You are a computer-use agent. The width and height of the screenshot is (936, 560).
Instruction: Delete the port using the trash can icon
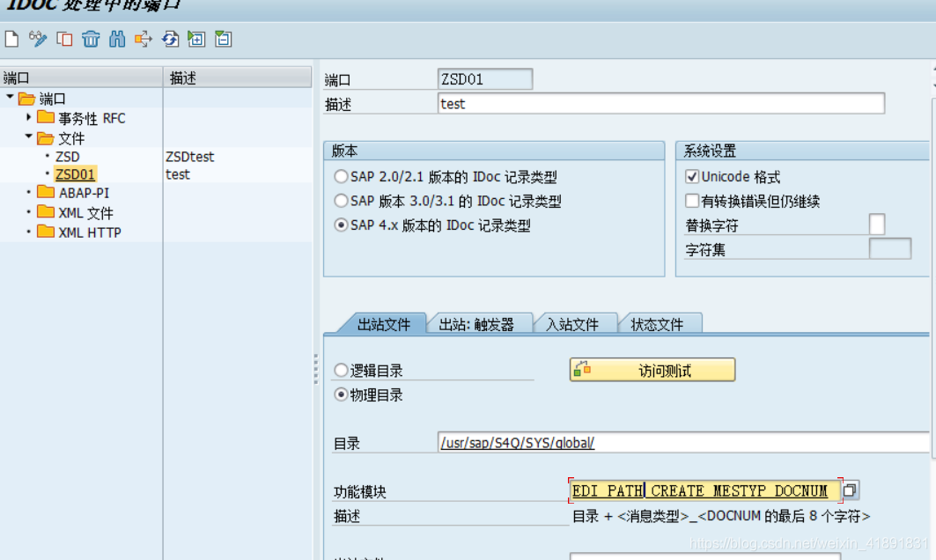pyautogui.click(x=90, y=39)
